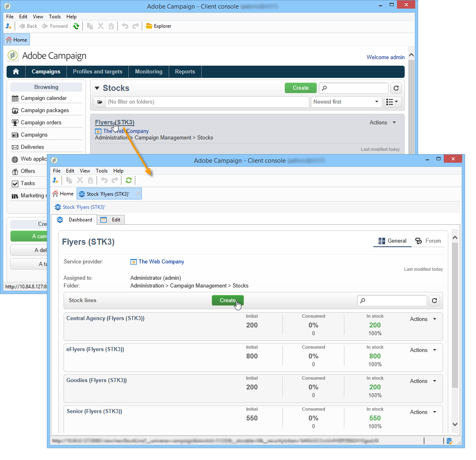Switch to the Monitoring tab
This screenshot has height=460, width=476.
click(148, 71)
